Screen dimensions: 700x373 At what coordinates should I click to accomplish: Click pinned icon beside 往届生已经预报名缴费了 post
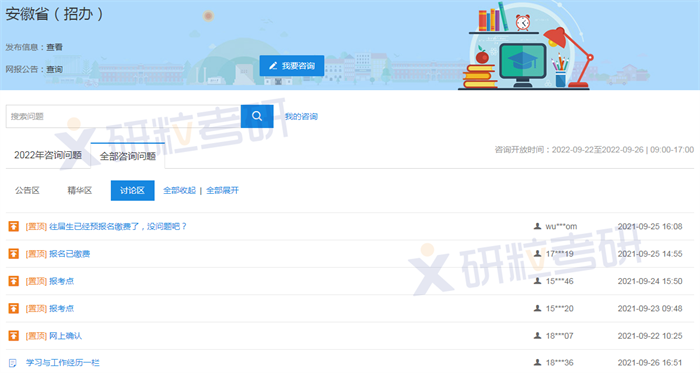pos(14,226)
